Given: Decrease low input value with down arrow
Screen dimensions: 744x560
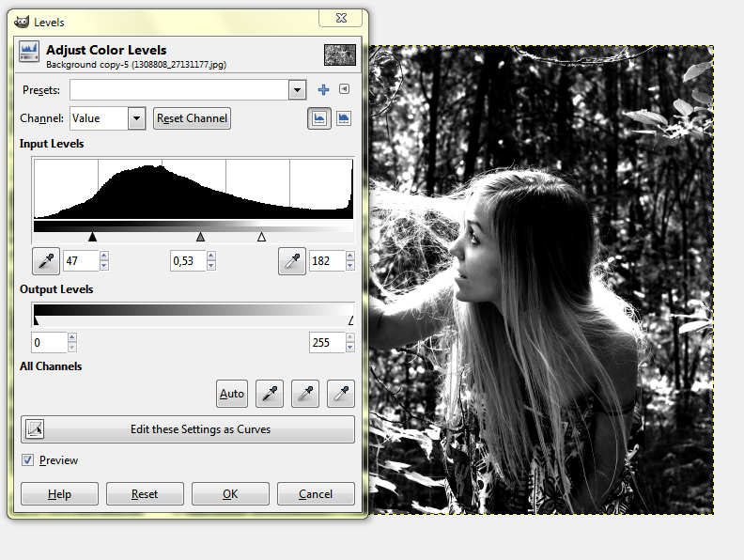Looking at the screenshot, I should pyautogui.click(x=104, y=266).
